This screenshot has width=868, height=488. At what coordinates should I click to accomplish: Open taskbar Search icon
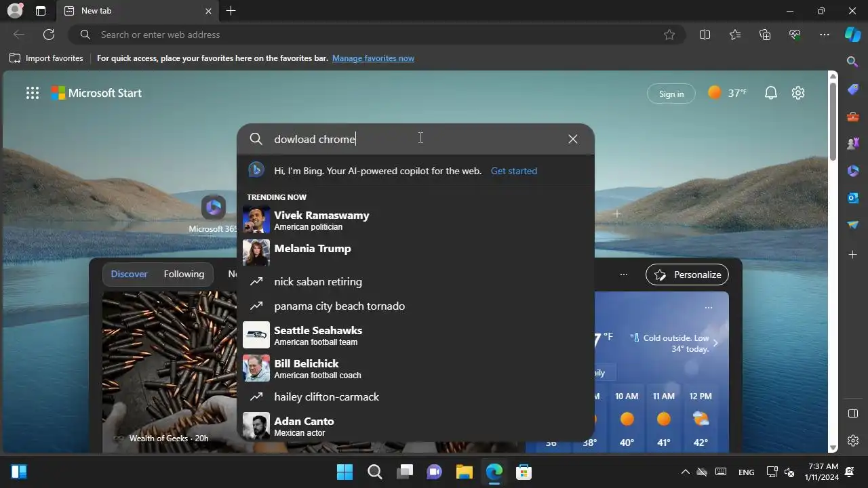point(374,472)
